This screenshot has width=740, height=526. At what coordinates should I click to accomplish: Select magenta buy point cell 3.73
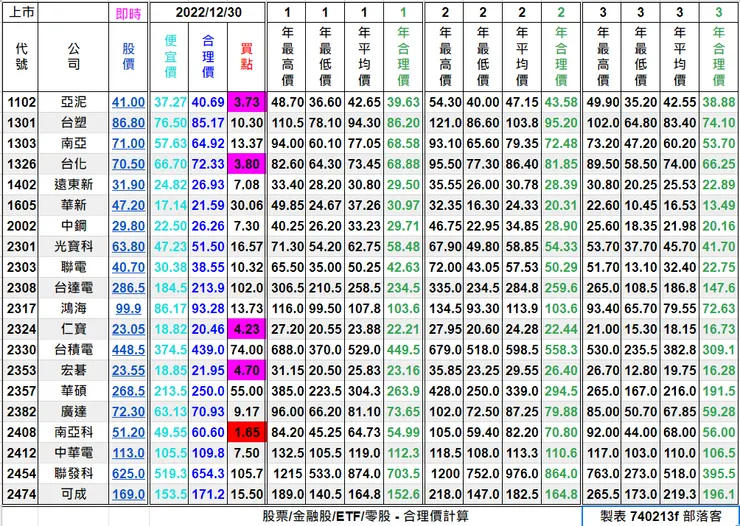[x=247, y=102]
